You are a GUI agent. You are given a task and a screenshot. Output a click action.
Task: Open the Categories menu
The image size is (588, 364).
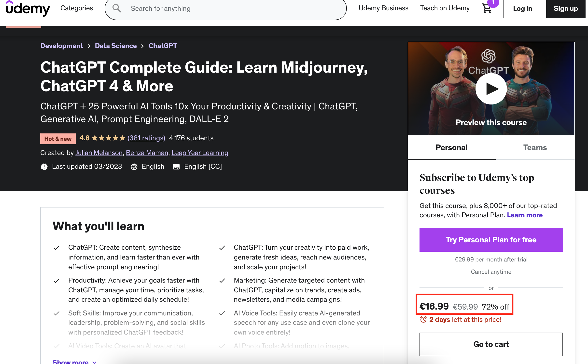[x=77, y=8]
